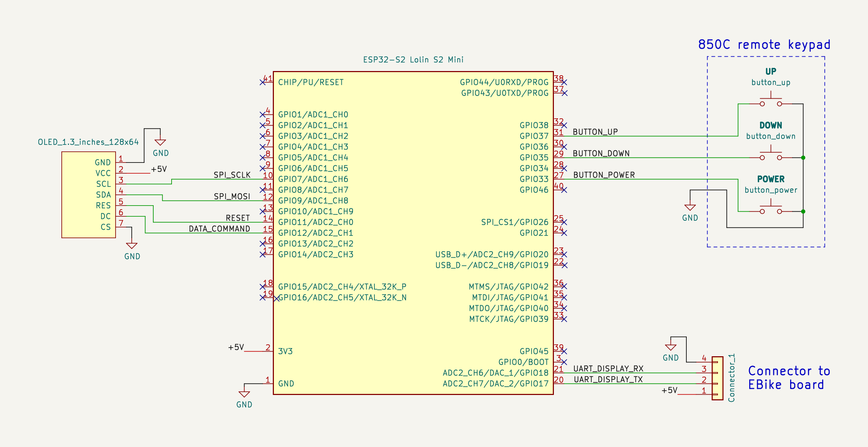Click the GND symbol wired to OLED pin 1
Viewport: 868px width, 447px height.
pos(160,142)
